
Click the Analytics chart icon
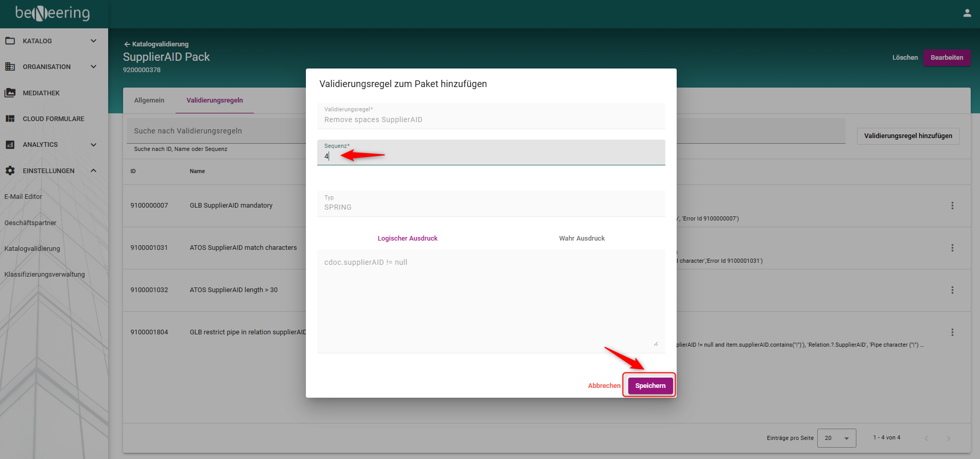tap(10, 145)
